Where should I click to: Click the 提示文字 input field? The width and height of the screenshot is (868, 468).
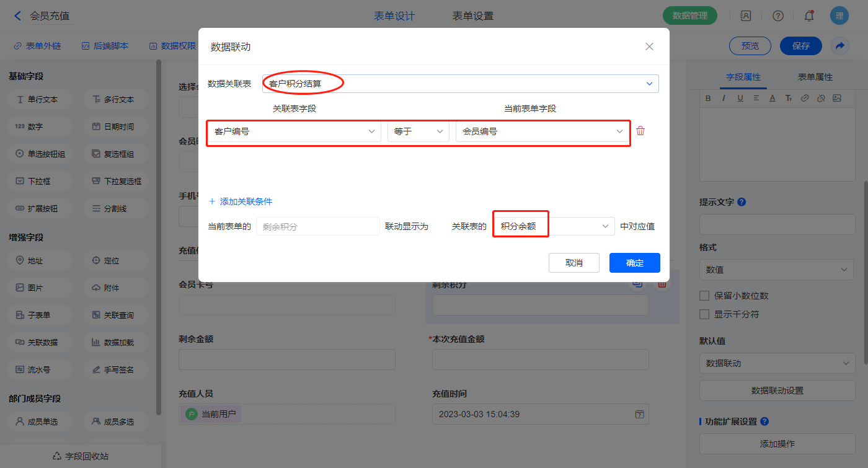coord(776,224)
